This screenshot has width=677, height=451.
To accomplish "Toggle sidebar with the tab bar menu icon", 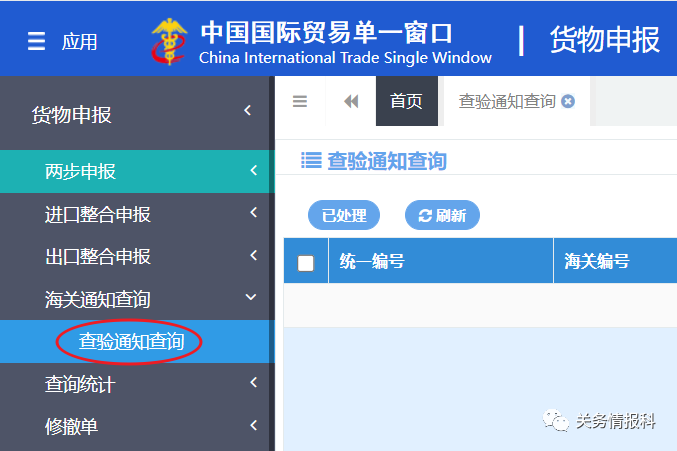I will (300, 101).
